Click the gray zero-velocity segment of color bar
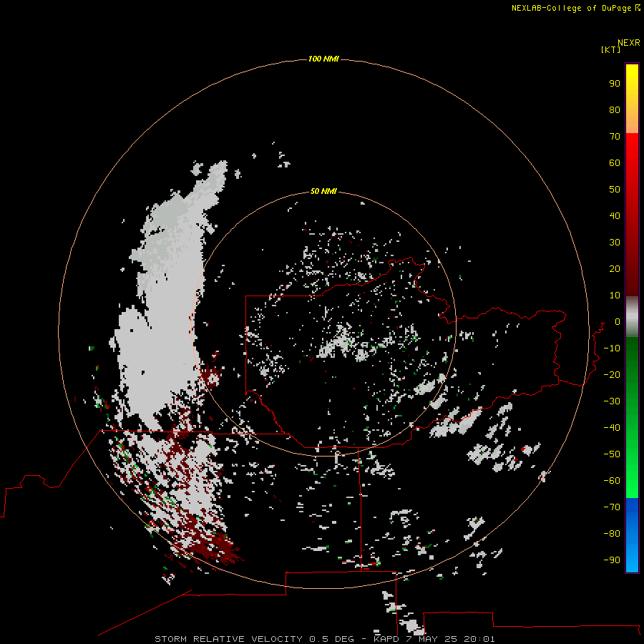The image size is (644, 644). coord(632,317)
